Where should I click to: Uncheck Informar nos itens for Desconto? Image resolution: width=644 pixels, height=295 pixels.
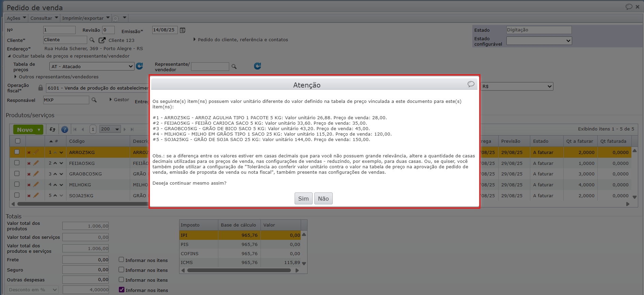tap(122, 290)
